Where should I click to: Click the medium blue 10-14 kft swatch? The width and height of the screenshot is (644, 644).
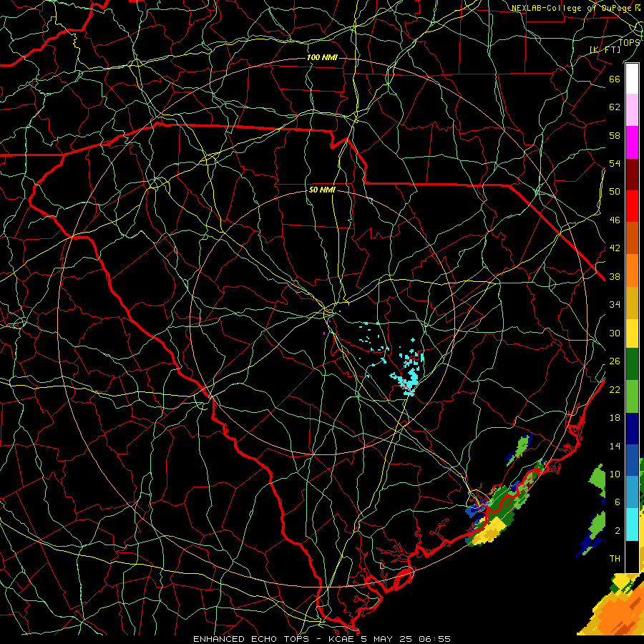coord(632,460)
